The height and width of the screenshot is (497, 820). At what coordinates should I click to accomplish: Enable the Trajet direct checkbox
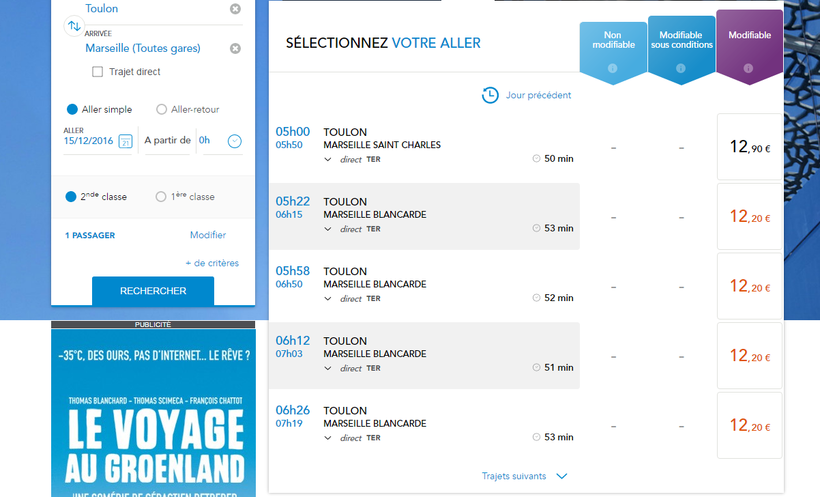(98, 72)
